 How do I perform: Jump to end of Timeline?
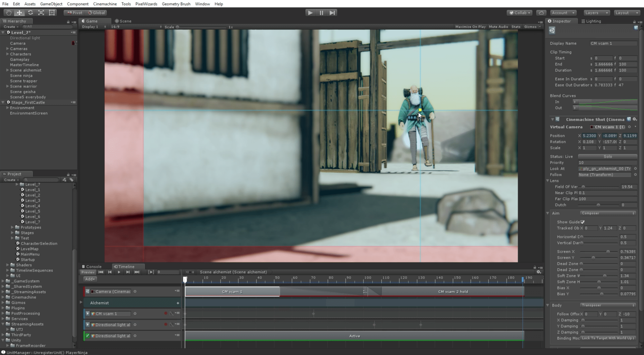(137, 272)
